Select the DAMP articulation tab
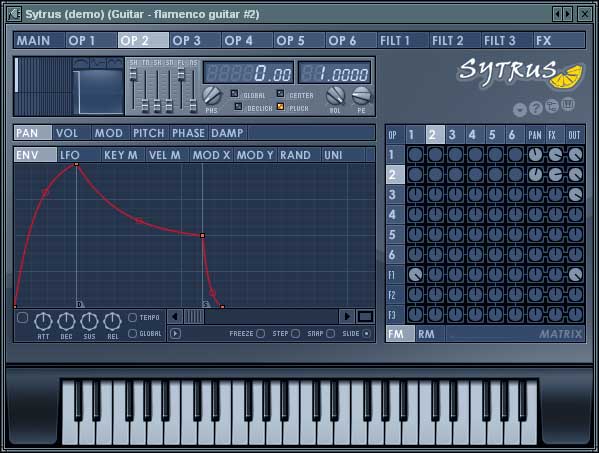The width and height of the screenshot is (599, 453). tap(228, 133)
